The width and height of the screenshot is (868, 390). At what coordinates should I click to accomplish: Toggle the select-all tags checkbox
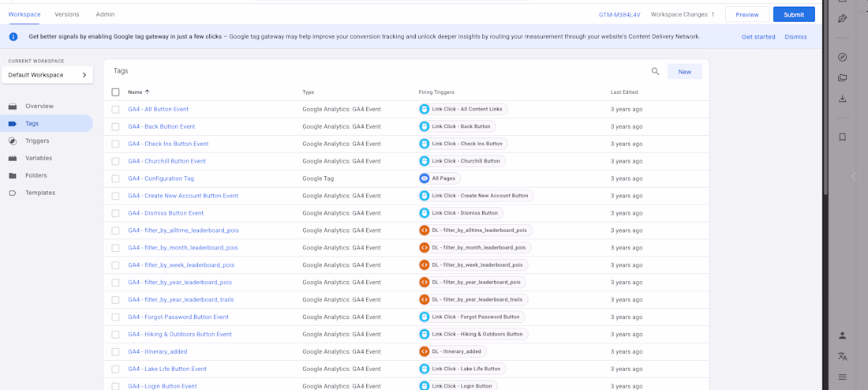115,92
